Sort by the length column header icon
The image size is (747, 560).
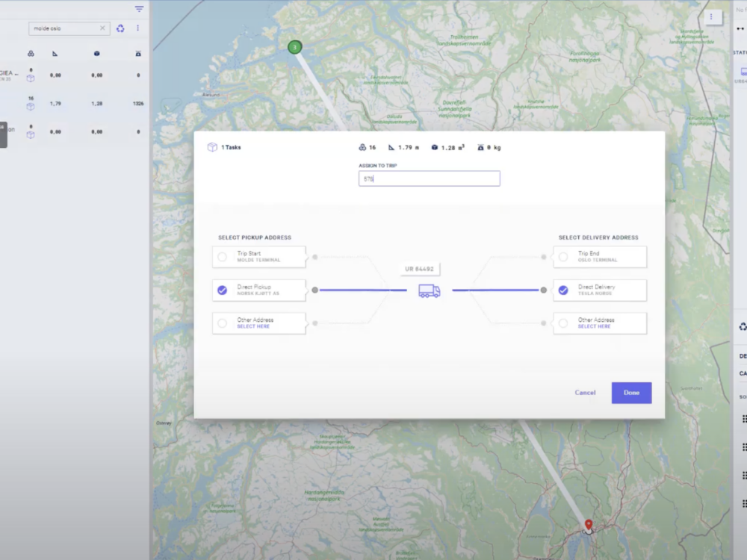point(55,54)
